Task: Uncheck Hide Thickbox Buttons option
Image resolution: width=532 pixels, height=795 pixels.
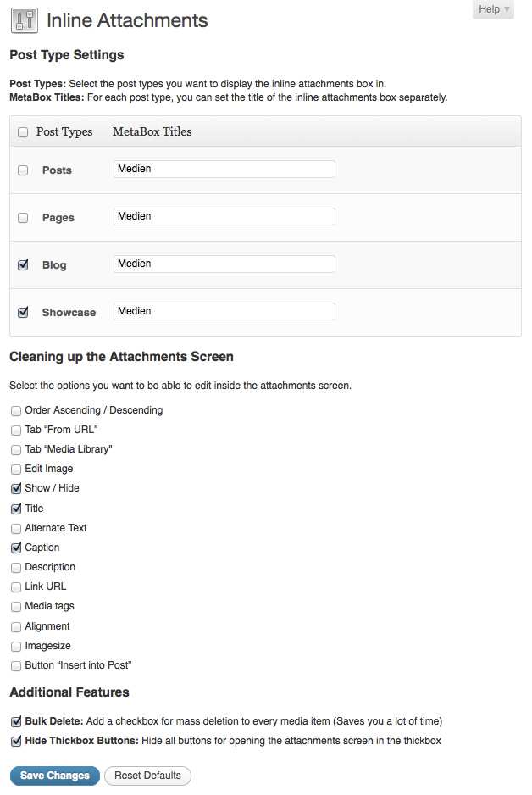Action: [16, 742]
